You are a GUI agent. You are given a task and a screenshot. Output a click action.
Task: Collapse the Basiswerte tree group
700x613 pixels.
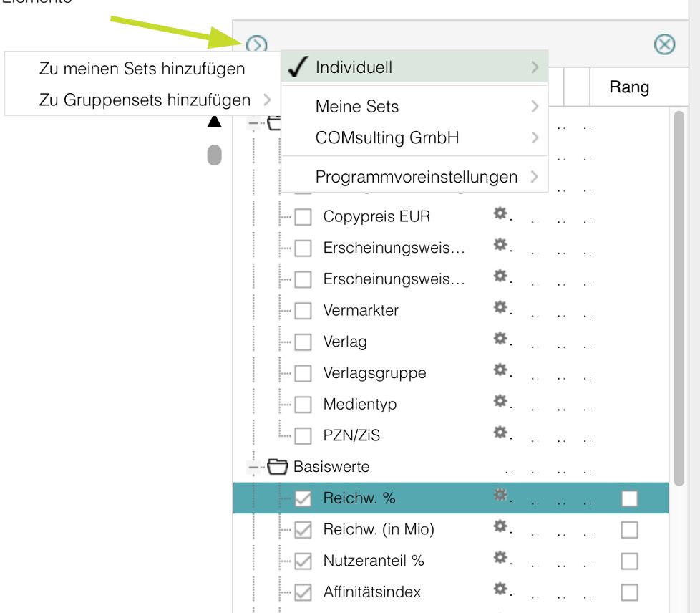(x=253, y=468)
